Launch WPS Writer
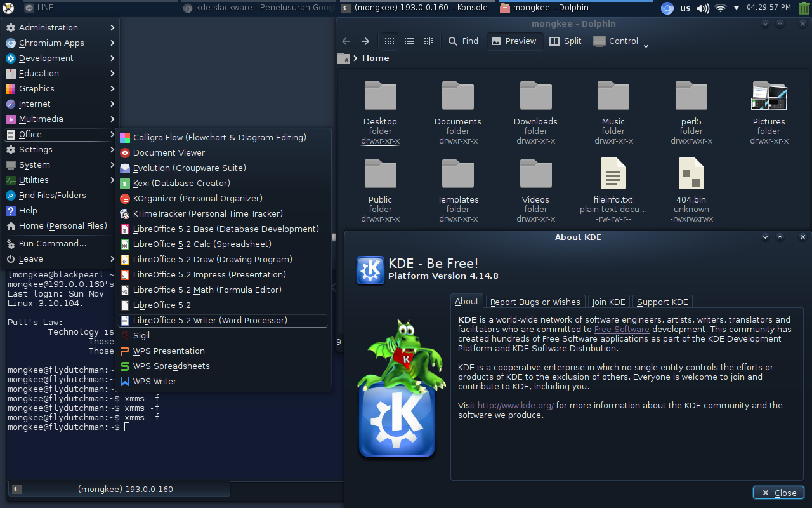812x508 pixels. (223, 382)
